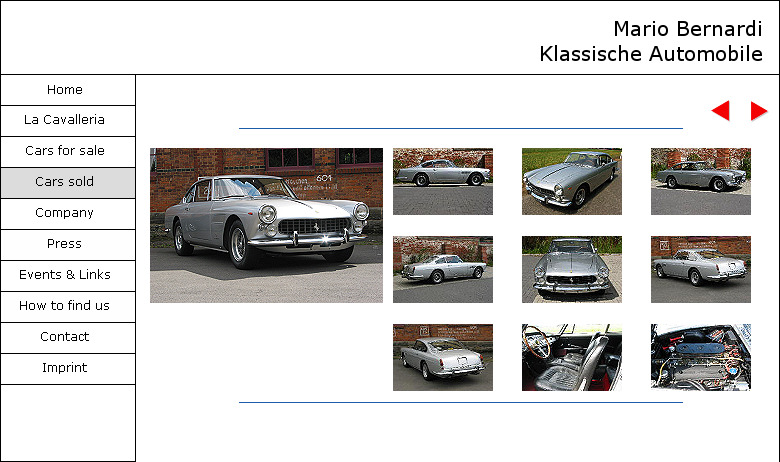This screenshot has height=462, width=780.
Task: Go to next car with right red arrow
Action: coord(759,110)
